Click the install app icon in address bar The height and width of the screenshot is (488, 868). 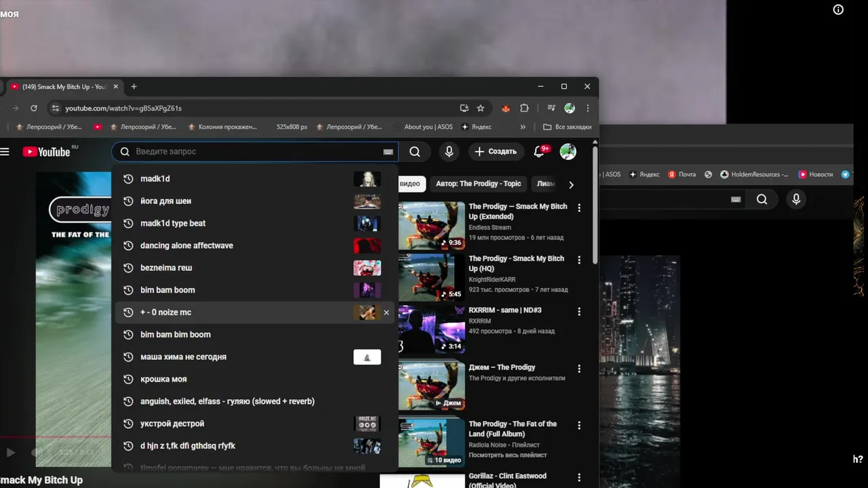tap(464, 108)
